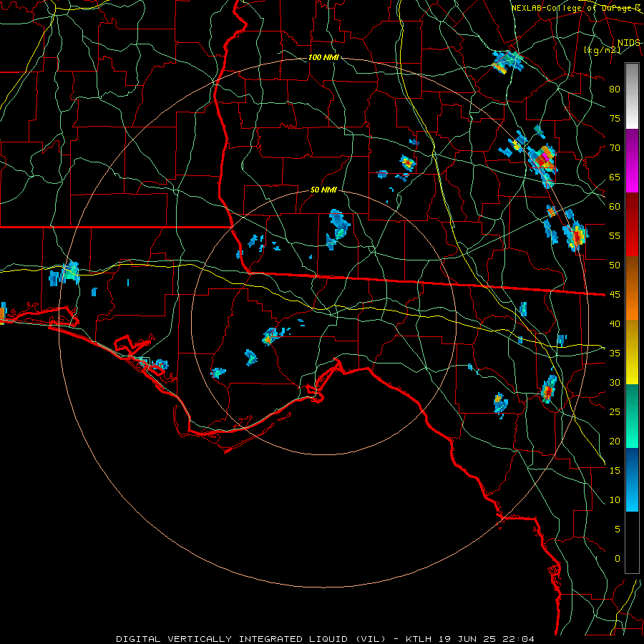Click the scale value "20"
Screen dimensions: 644x644
(x=615, y=441)
